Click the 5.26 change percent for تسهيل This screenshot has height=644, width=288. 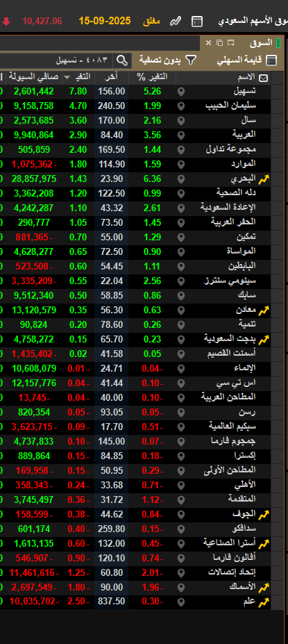point(152,92)
